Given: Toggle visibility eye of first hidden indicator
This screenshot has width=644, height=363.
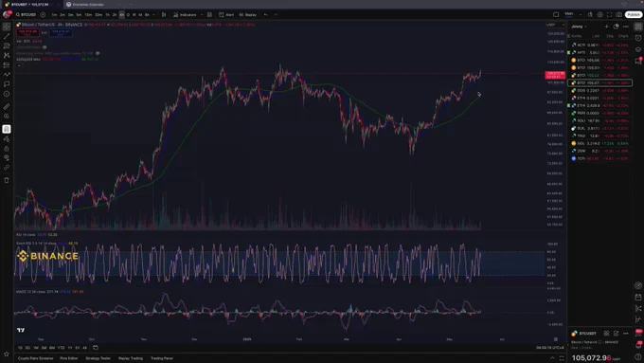Looking at the screenshot, I should point(45,47).
